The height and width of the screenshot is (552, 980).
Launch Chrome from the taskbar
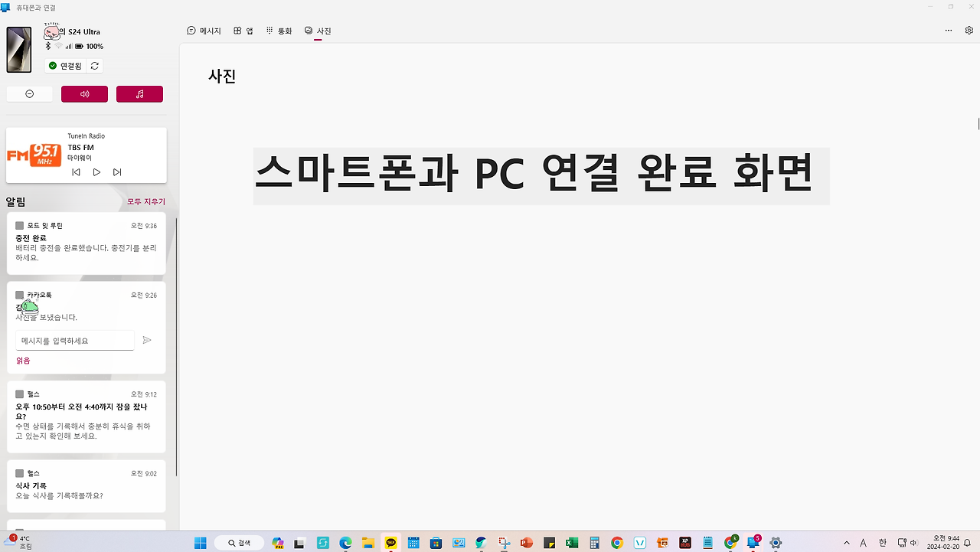point(616,543)
